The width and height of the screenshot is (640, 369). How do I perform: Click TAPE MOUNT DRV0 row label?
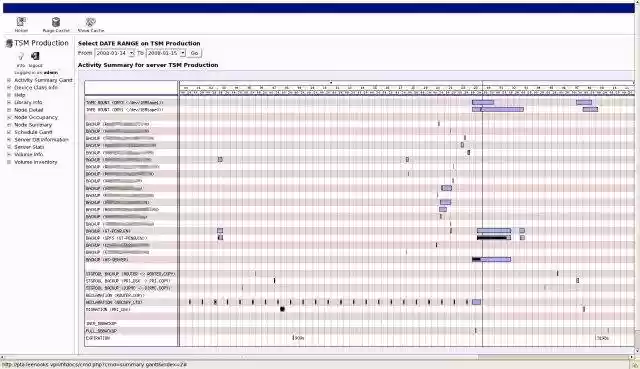(x=125, y=103)
